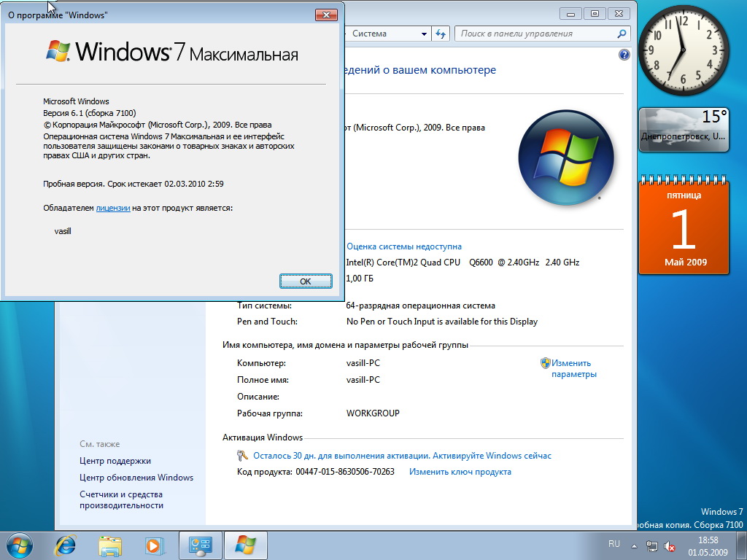
Task: Click the WORKGROUP value
Action: pyautogui.click(x=373, y=413)
